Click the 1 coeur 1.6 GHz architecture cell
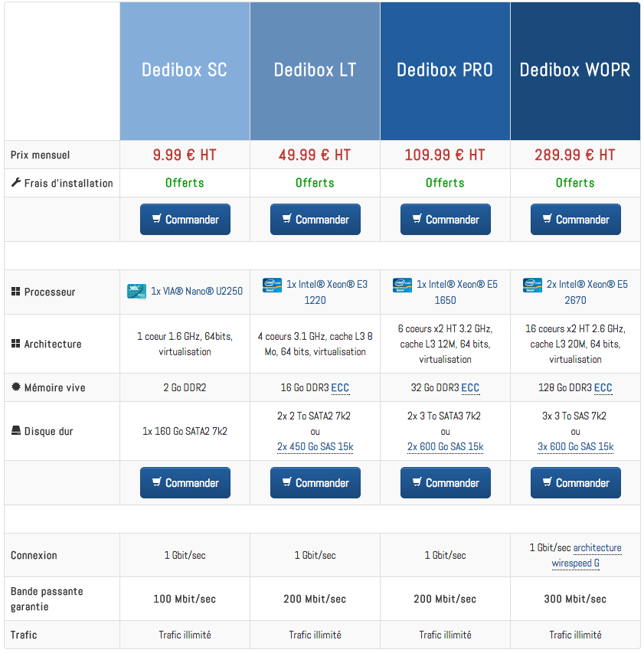The height and width of the screenshot is (653, 644). [185, 344]
